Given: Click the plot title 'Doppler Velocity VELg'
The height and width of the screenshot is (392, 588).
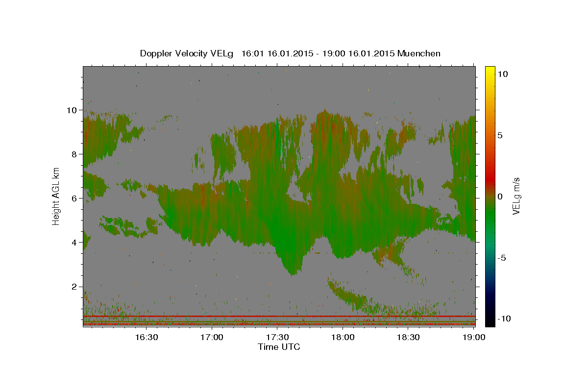Looking at the screenshot, I should click(186, 53).
